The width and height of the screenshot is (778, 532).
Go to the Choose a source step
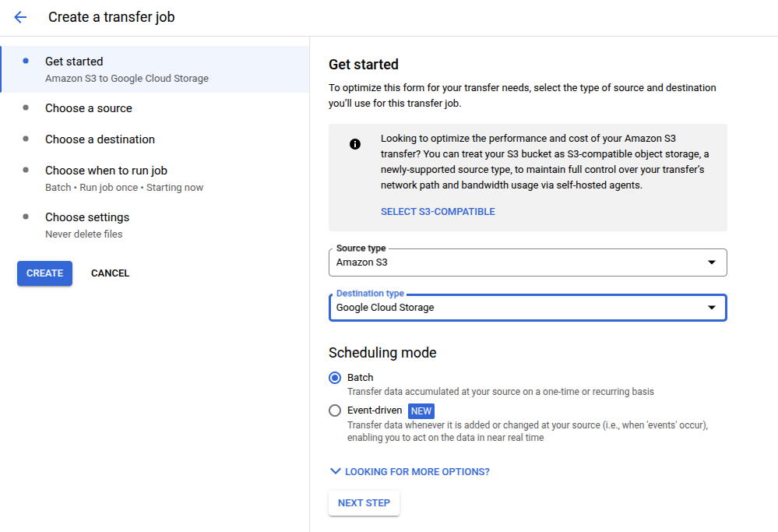tap(89, 108)
